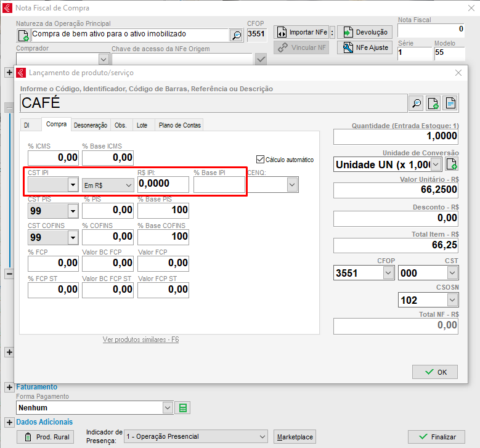Expand the Faturamento section
480x448 pixels.
[x=9, y=387]
